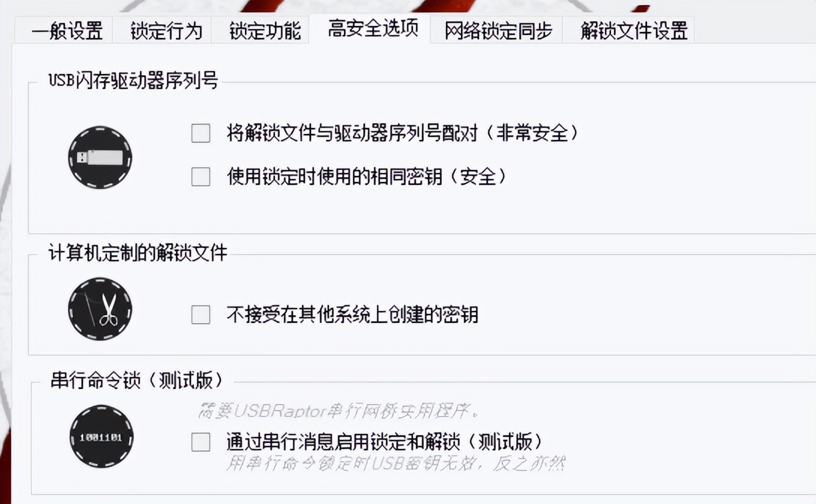Switch to the 一般设置 tab
The height and width of the screenshot is (504, 816).
pos(67,31)
